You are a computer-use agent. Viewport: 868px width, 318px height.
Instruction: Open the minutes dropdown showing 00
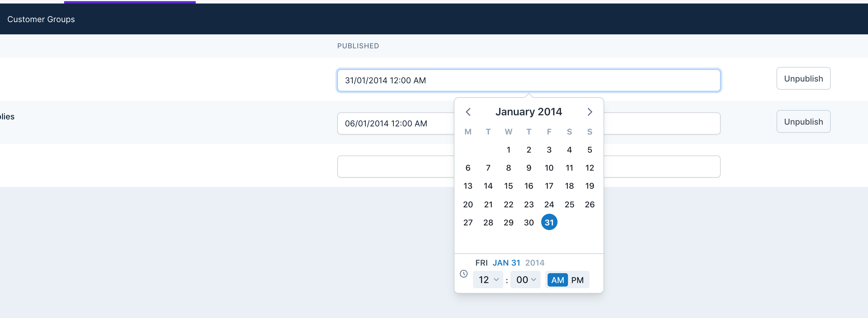click(x=525, y=280)
